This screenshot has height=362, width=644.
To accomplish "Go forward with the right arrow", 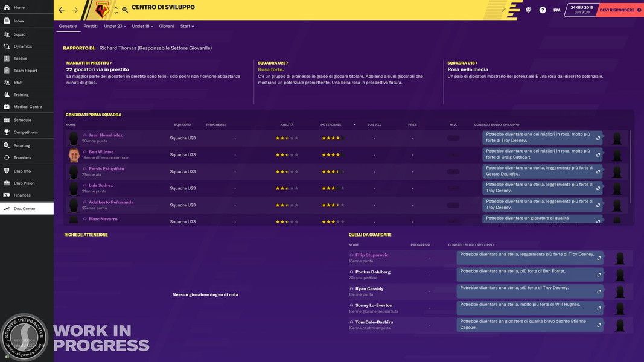I will (75, 10).
